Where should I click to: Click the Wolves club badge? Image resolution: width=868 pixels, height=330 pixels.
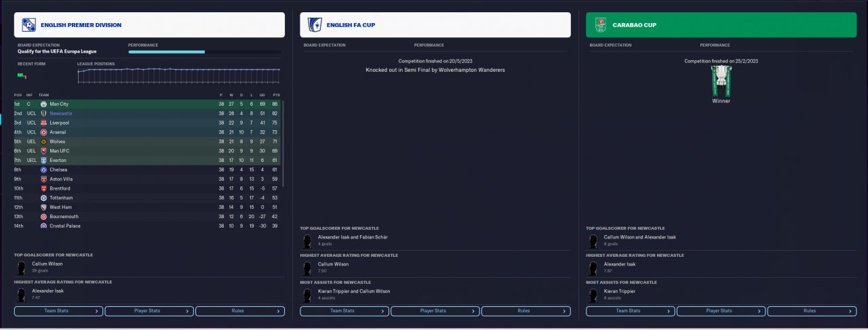pos(43,142)
